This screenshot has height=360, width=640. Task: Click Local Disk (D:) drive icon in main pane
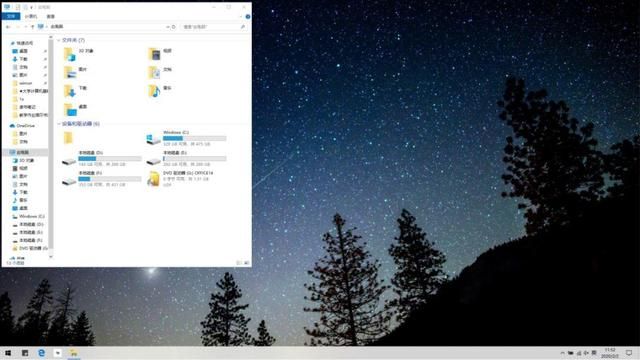[69, 162]
